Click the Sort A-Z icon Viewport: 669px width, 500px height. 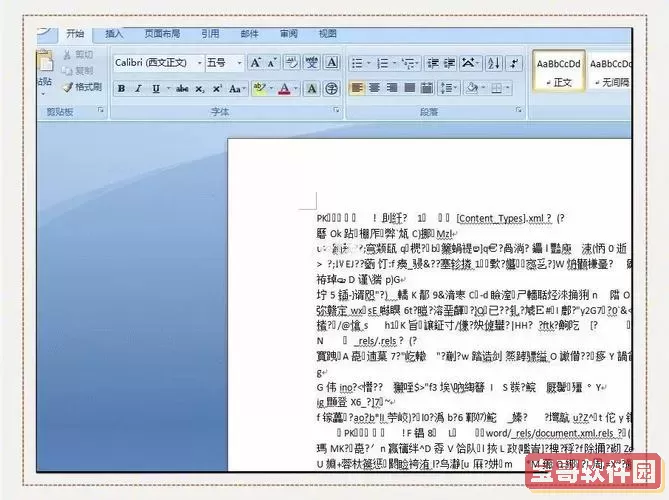click(494, 64)
